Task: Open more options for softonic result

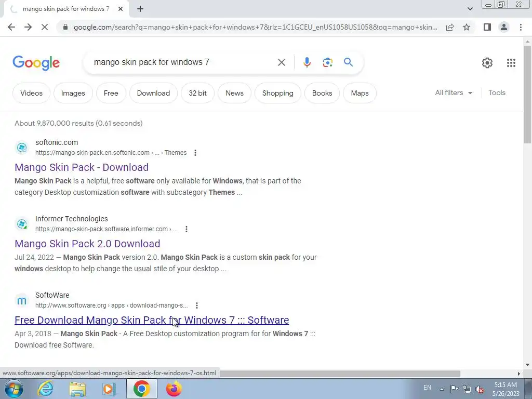Action: [x=195, y=153]
